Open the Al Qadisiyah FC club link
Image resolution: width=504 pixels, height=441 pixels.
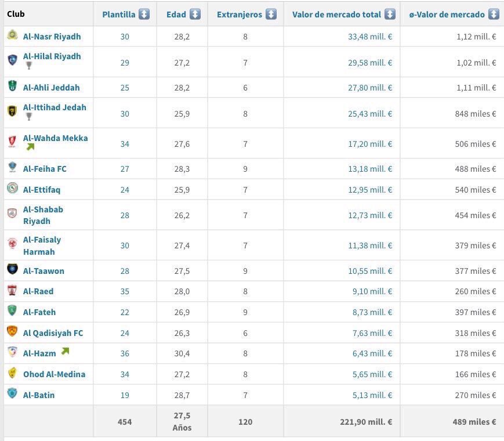[53, 333]
